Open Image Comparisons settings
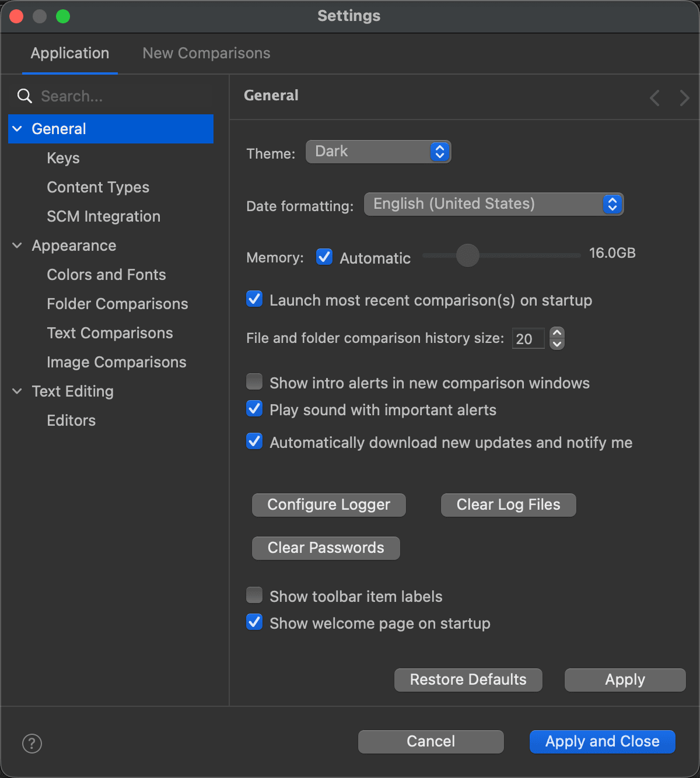The height and width of the screenshot is (778, 700). tap(117, 362)
